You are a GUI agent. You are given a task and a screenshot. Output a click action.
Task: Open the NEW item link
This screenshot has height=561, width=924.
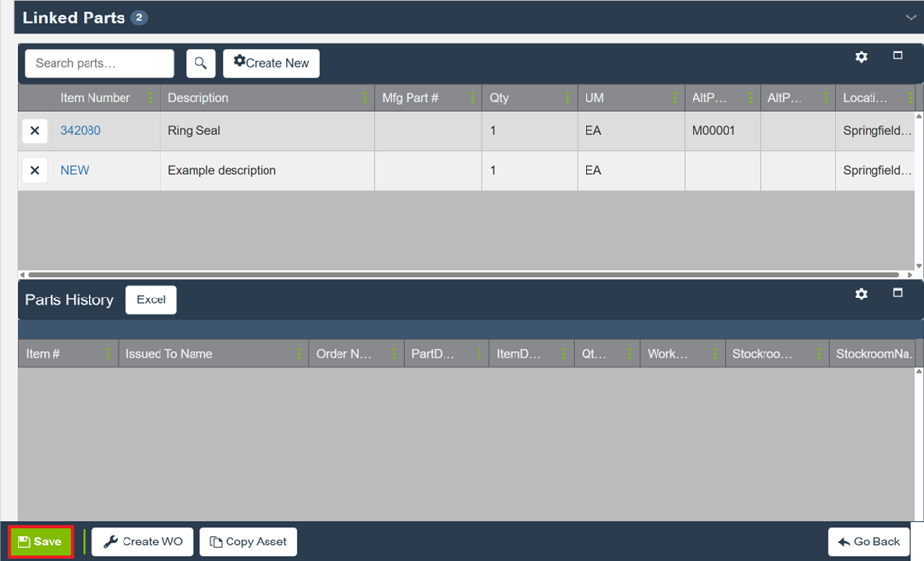coord(75,171)
